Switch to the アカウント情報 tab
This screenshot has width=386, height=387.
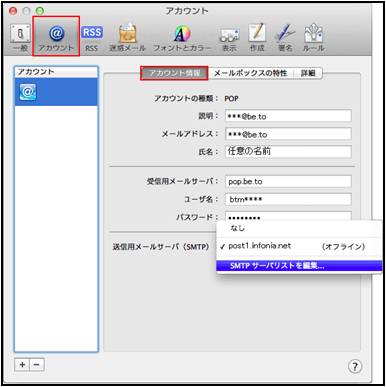174,73
